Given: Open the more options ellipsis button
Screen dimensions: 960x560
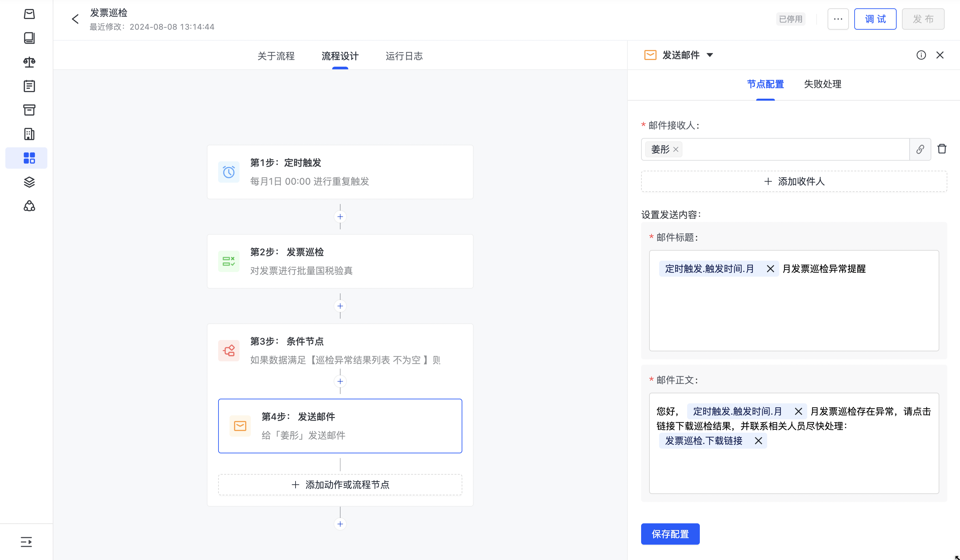Looking at the screenshot, I should point(838,19).
